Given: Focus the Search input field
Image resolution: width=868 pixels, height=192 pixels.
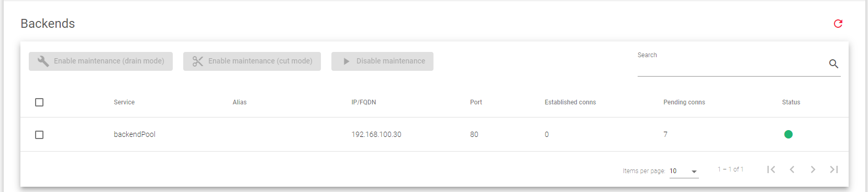Looking at the screenshot, I should [x=732, y=65].
